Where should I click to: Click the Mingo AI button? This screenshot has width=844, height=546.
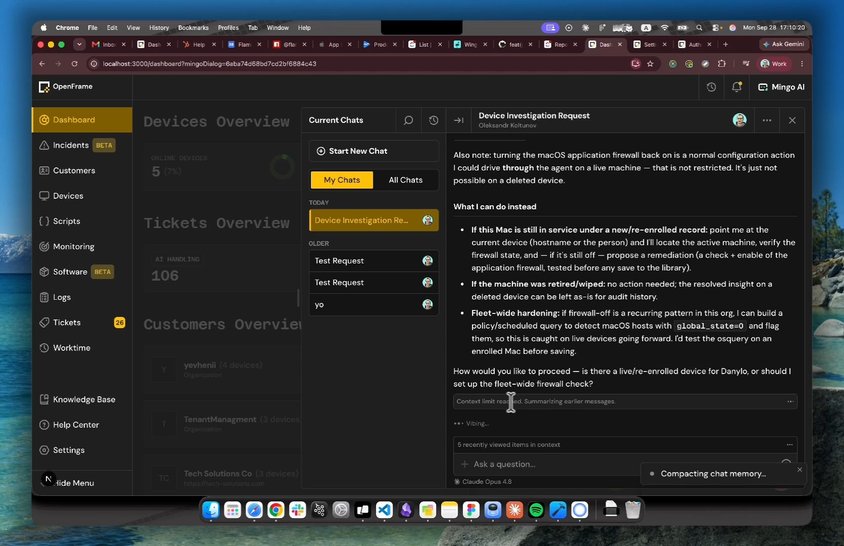coord(781,87)
